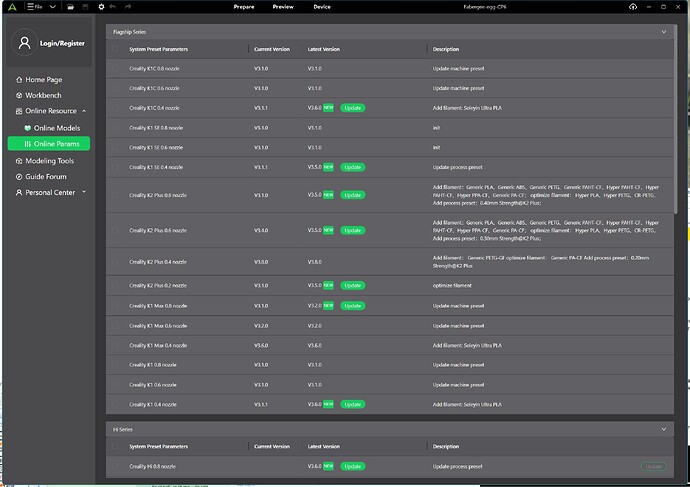This screenshot has height=487, width=690.
Task: Click the open folder icon
Action: pyautogui.click(x=70, y=7)
